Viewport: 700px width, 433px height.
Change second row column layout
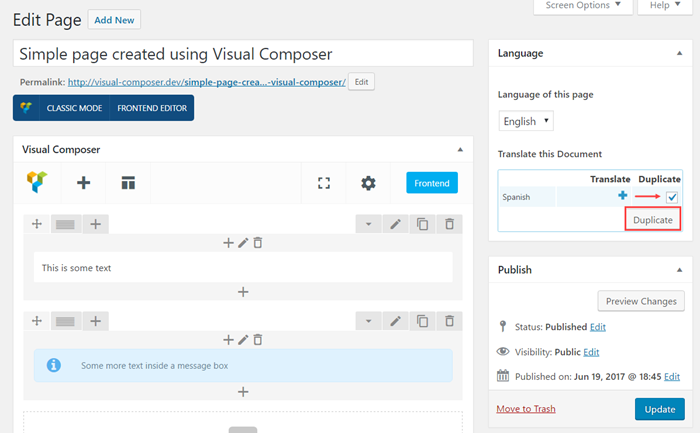click(65, 321)
